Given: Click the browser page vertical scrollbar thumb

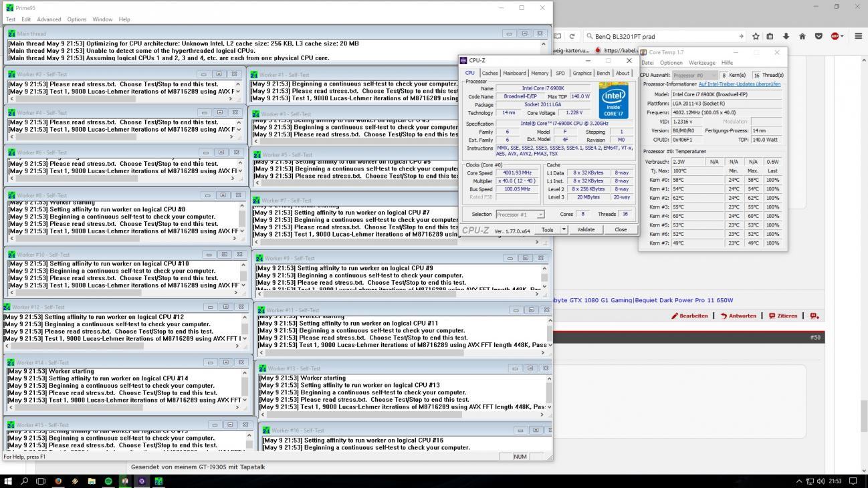Looking at the screenshot, I should [863, 416].
